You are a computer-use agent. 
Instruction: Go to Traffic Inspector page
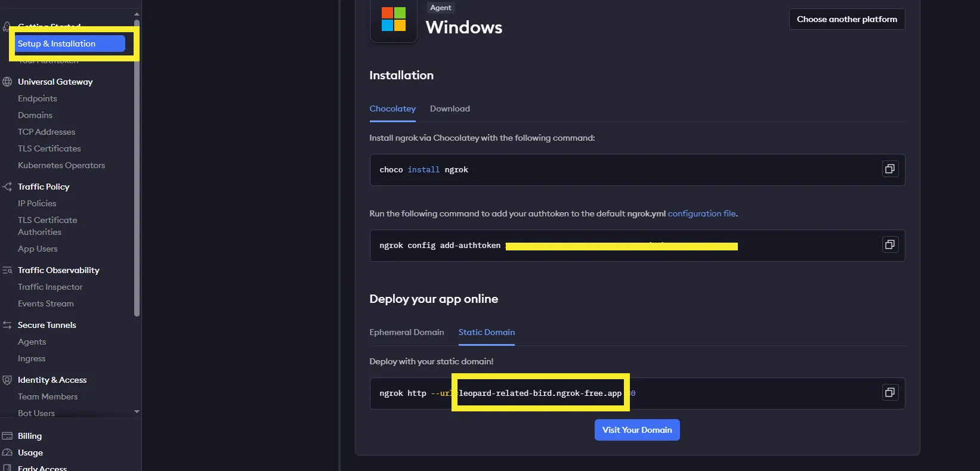50,287
